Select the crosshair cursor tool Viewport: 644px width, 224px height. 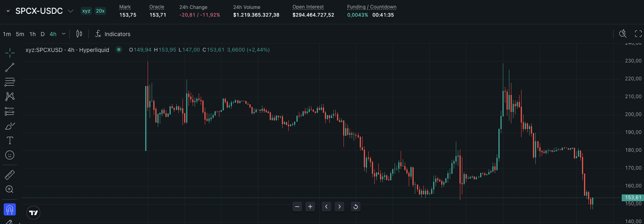[10, 53]
